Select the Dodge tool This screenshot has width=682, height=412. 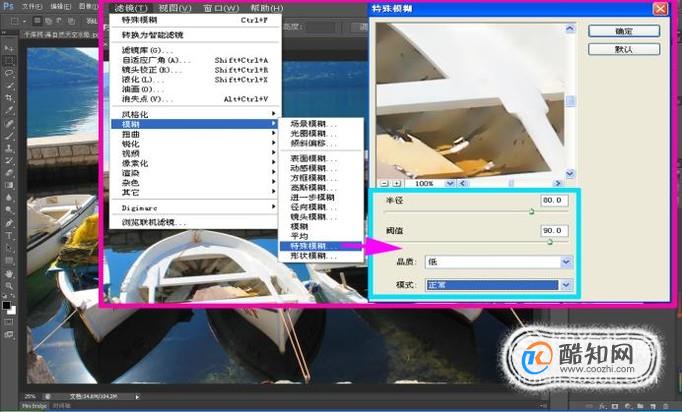pos(9,211)
